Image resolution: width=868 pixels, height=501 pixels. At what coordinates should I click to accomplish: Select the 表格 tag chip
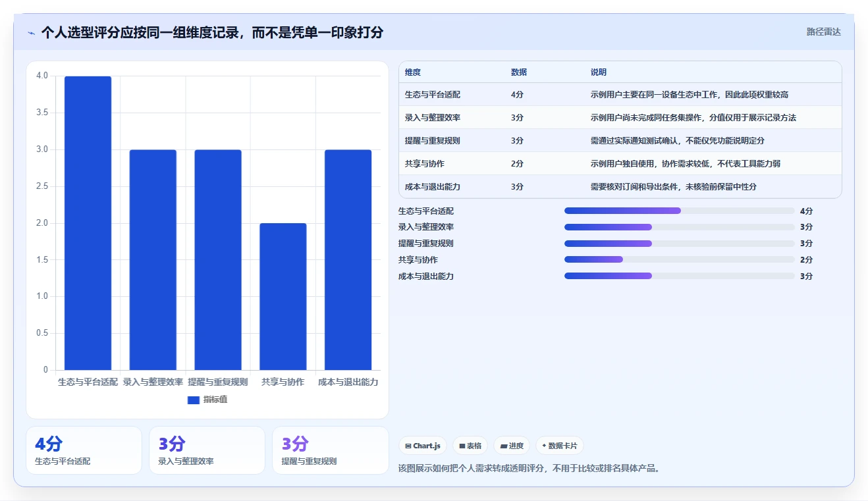pos(470,446)
